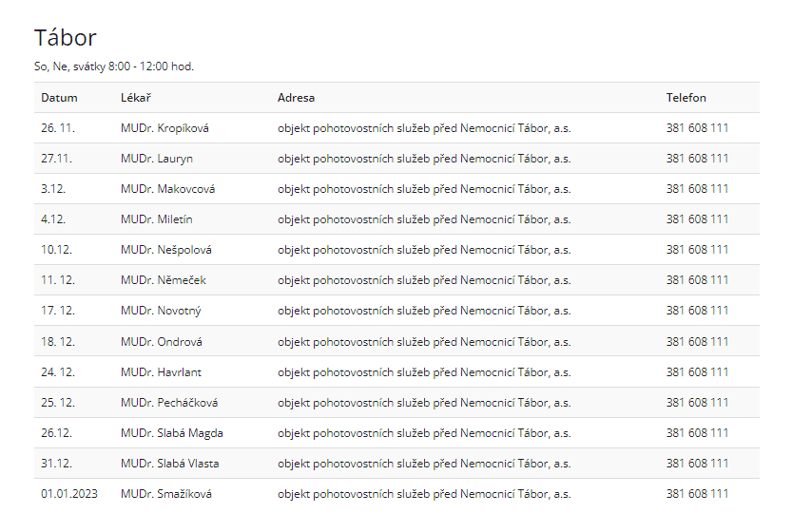The height and width of the screenshot is (532, 792).
Task: Select the 3.12. date cell
Action: [x=53, y=189]
